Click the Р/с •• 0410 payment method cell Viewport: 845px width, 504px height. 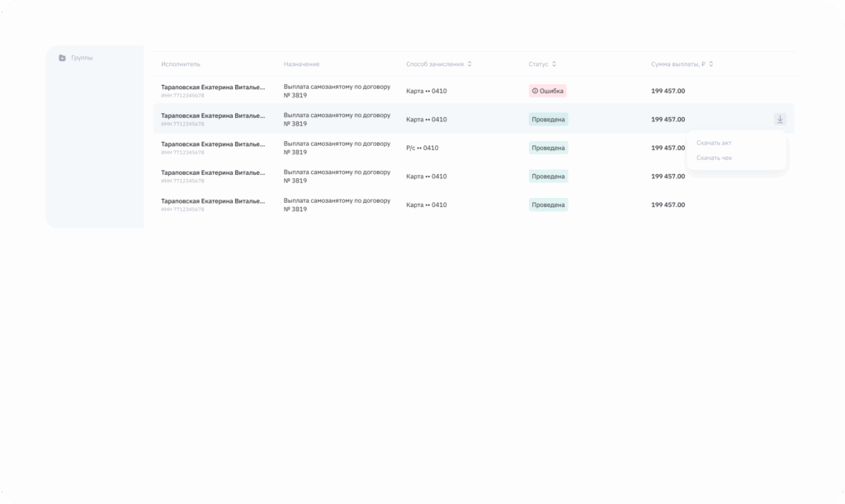[x=422, y=148]
